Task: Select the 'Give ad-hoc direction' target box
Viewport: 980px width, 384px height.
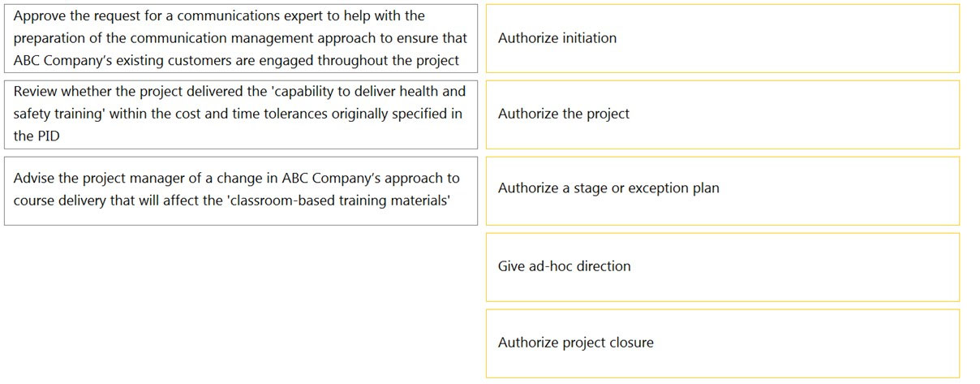Action: tap(722, 267)
